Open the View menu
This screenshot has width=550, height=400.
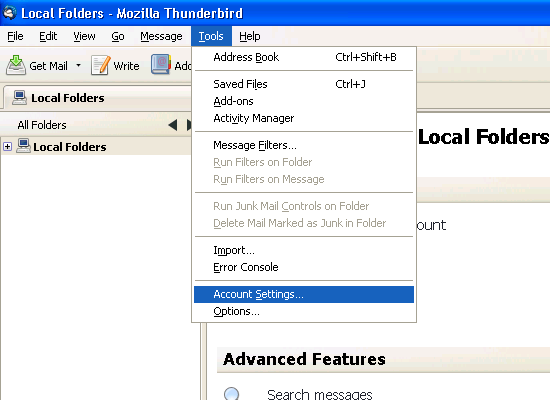tap(84, 36)
